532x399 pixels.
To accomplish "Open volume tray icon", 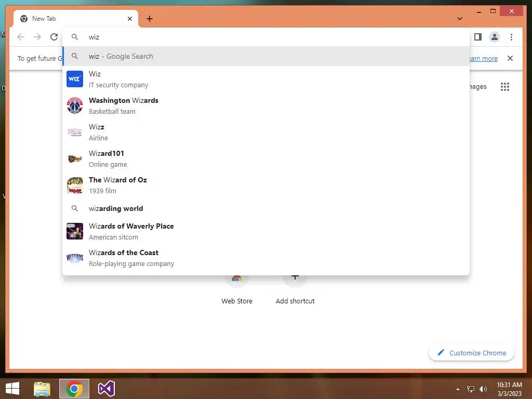I will [x=483, y=389].
